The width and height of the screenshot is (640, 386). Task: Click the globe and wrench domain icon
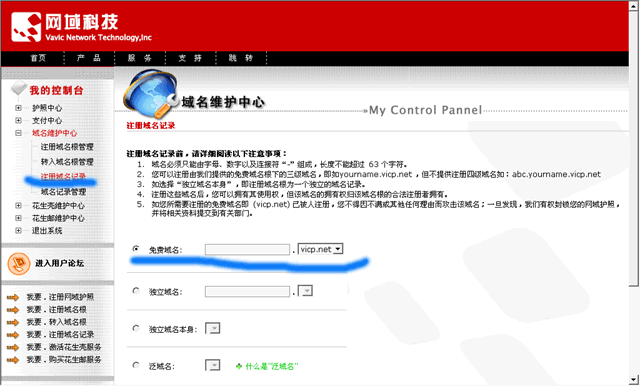[x=151, y=93]
